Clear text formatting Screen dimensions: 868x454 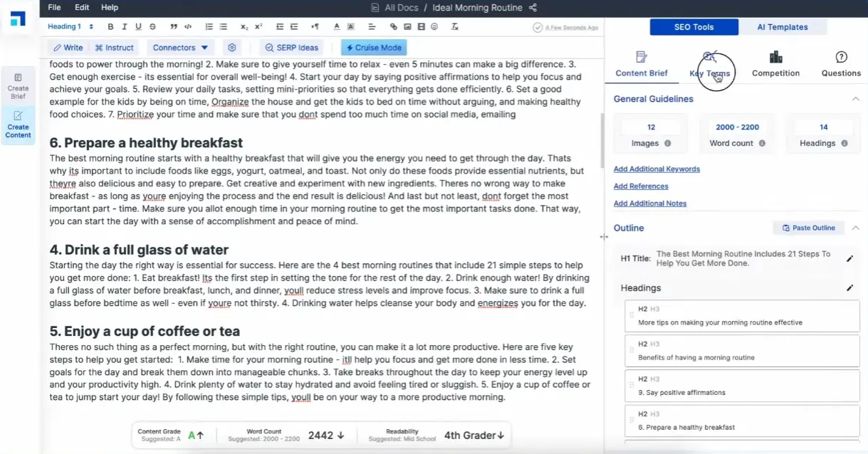point(455,26)
